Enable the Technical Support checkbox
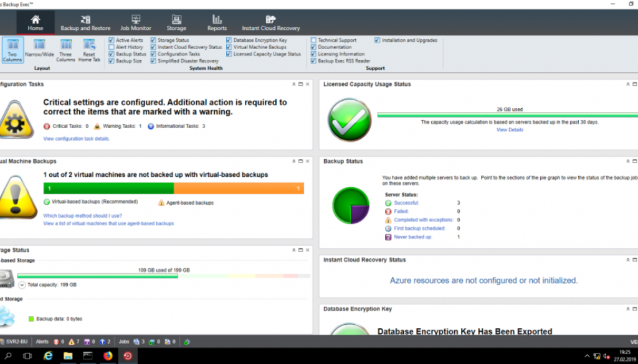The image size is (638, 364). [x=313, y=40]
